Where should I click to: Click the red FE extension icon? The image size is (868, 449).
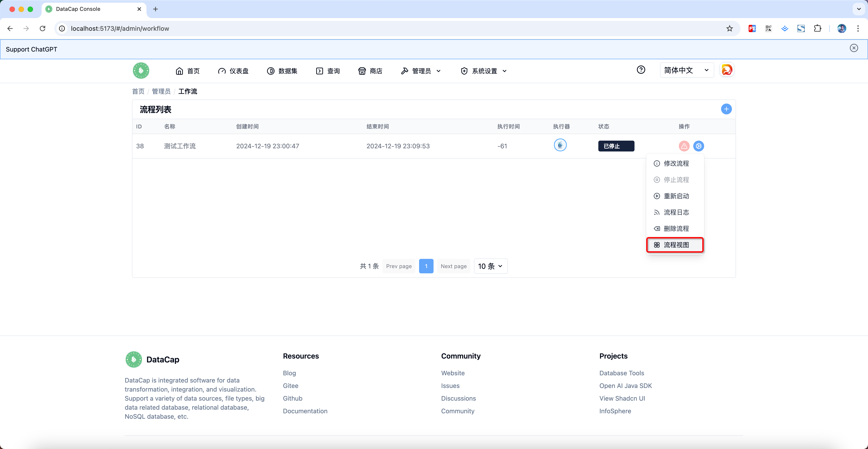[x=752, y=29]
